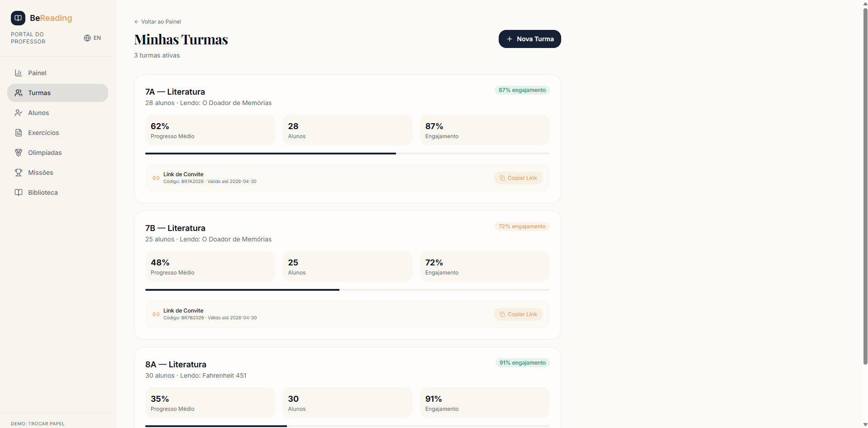Click the 72% Engajamento stat card
This screenshot has width=868, height=428.
485,266
